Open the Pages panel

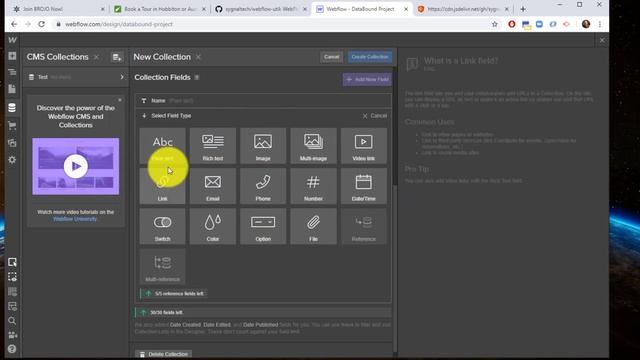12,89
